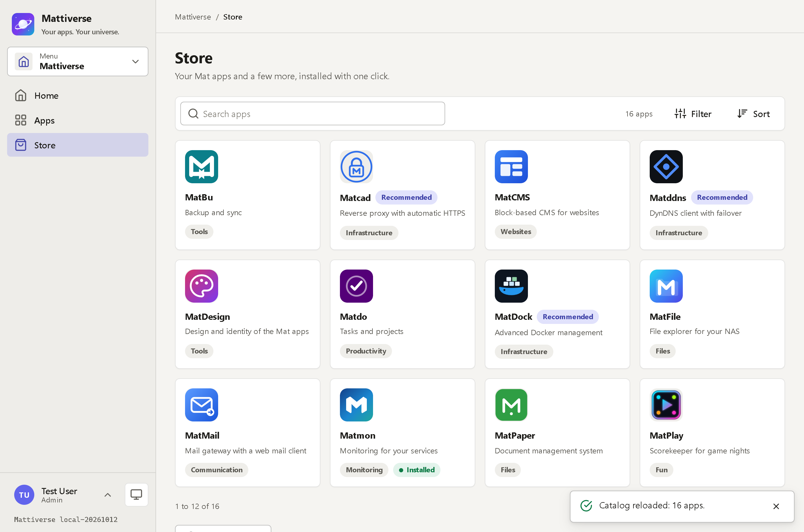Screen dimensions: 804x532
Task: Open the Matcad lock icon
Action: pos(356,167)
